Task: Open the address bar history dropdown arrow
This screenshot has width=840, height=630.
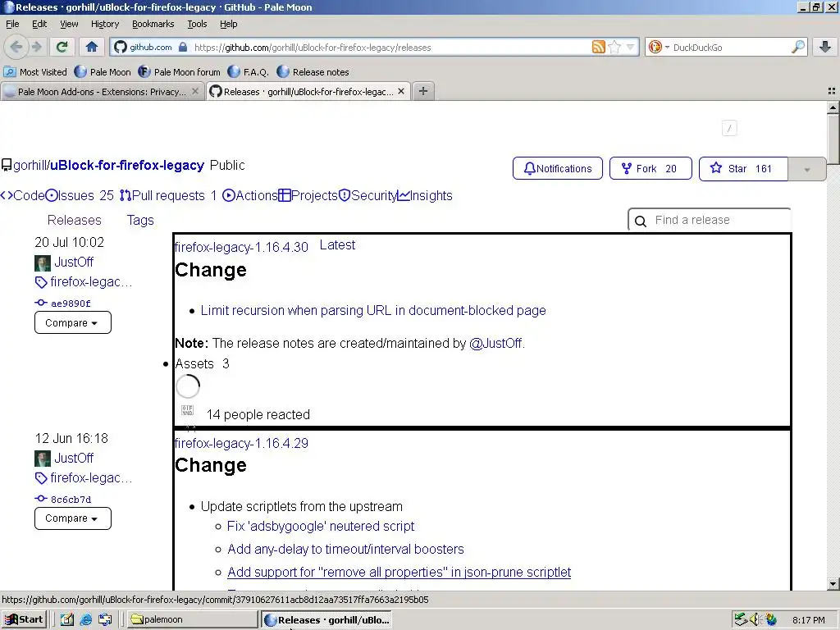Action: tap(630, 47)
